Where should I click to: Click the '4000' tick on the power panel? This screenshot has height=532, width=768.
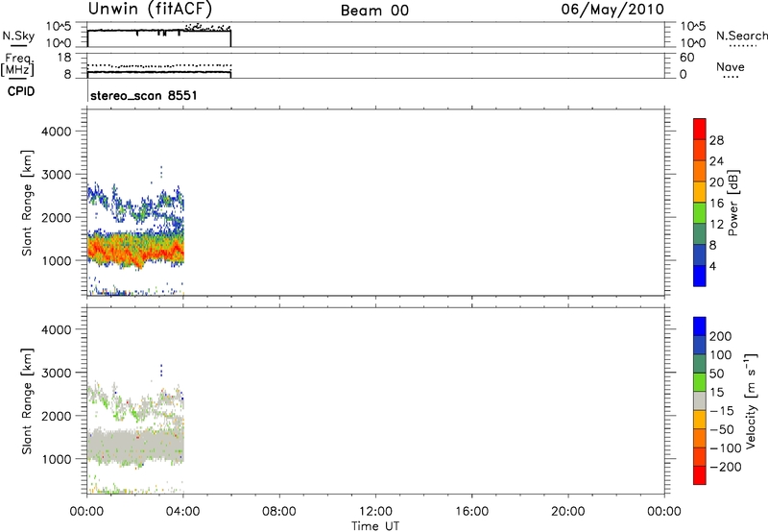coord(57,132)
